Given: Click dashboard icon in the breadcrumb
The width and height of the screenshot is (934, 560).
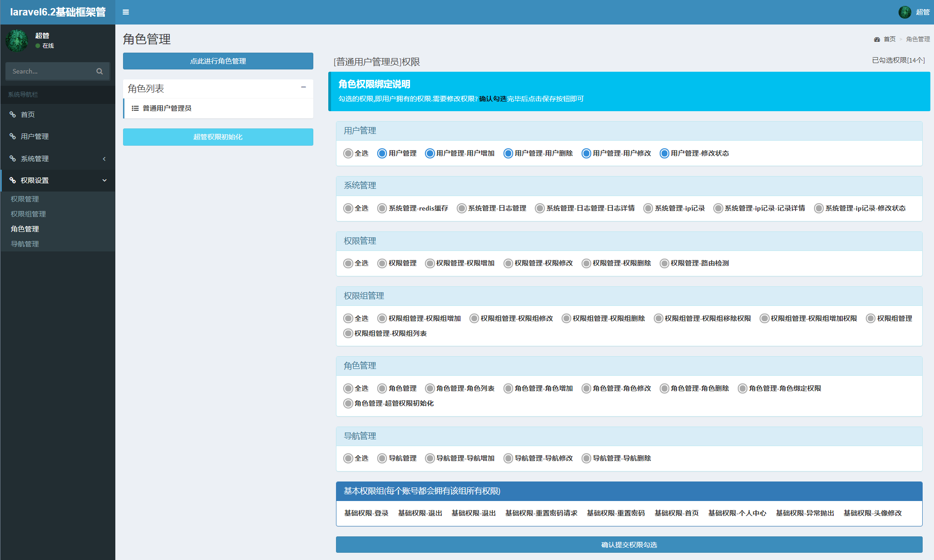Looking at the screenshot, I should (877, 39).
